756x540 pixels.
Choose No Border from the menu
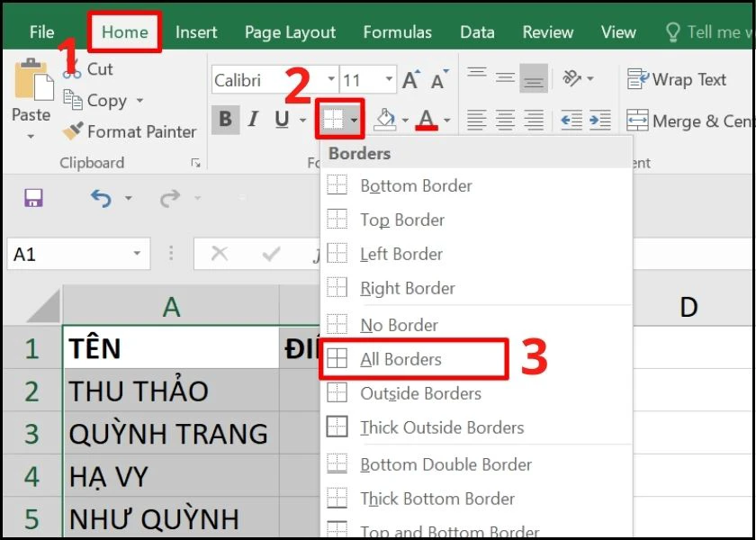pyautogui.click(x=476, y=325)
